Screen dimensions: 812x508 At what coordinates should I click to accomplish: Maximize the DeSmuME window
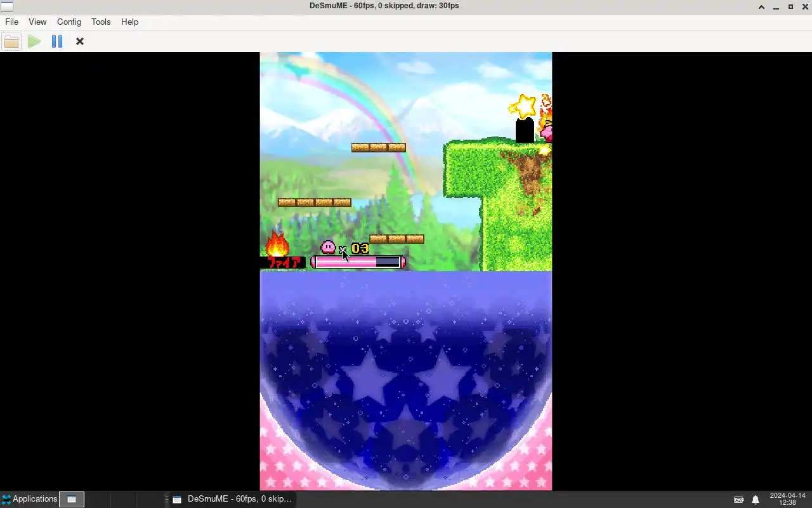pos(790,6)
